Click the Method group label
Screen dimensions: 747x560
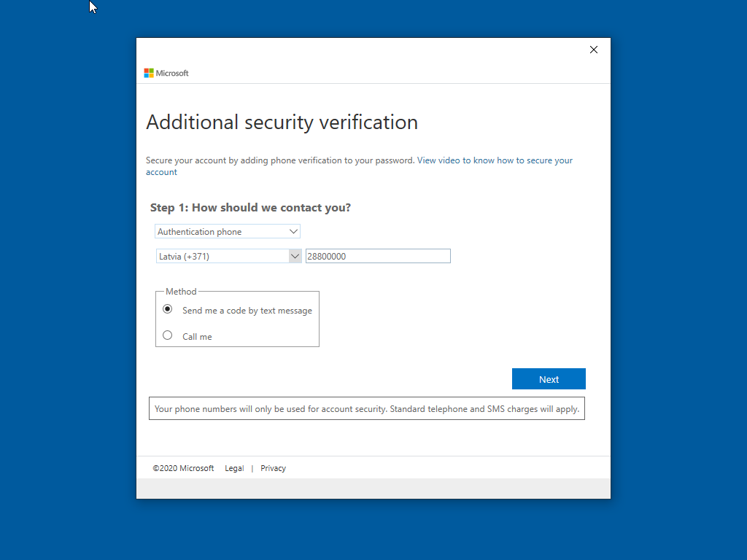tap(181, 292)
